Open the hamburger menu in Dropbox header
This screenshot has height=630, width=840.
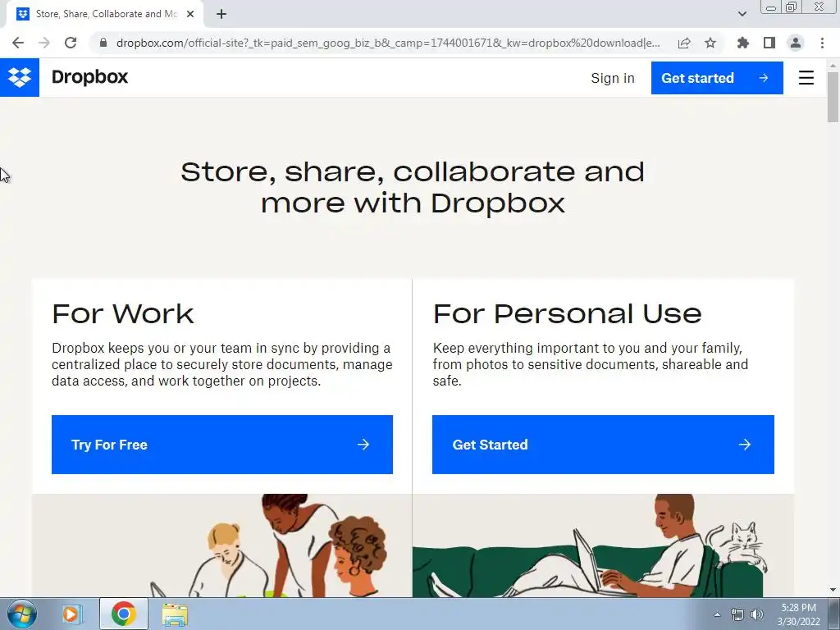pos(806,78)
